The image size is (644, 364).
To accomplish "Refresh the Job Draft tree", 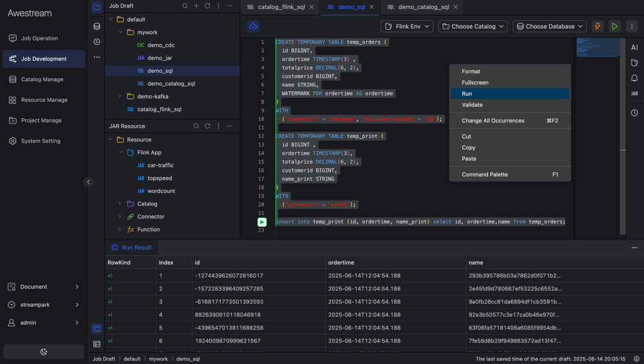I will [x=208, y=6].
